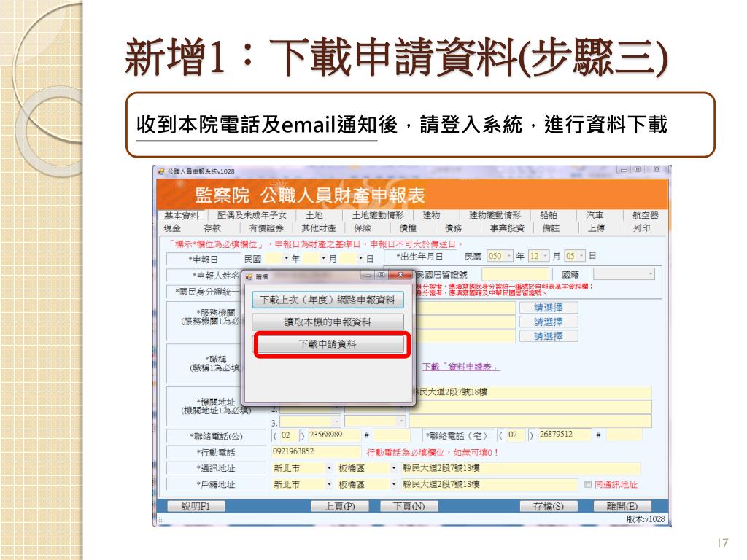Click the 通訊地址 street address field
The height and width of the screenshot is (560, 747).
tap(521, 469)
